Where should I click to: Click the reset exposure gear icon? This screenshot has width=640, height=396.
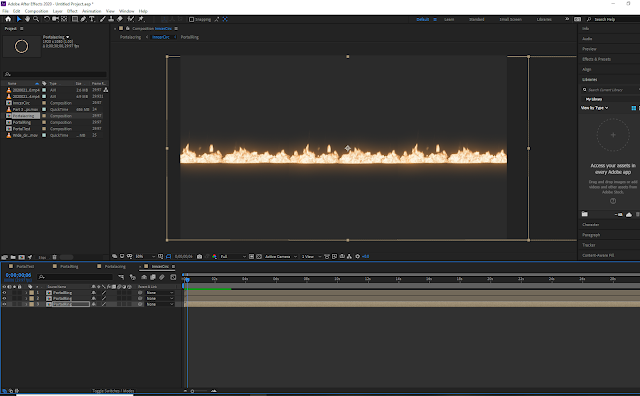358,256
